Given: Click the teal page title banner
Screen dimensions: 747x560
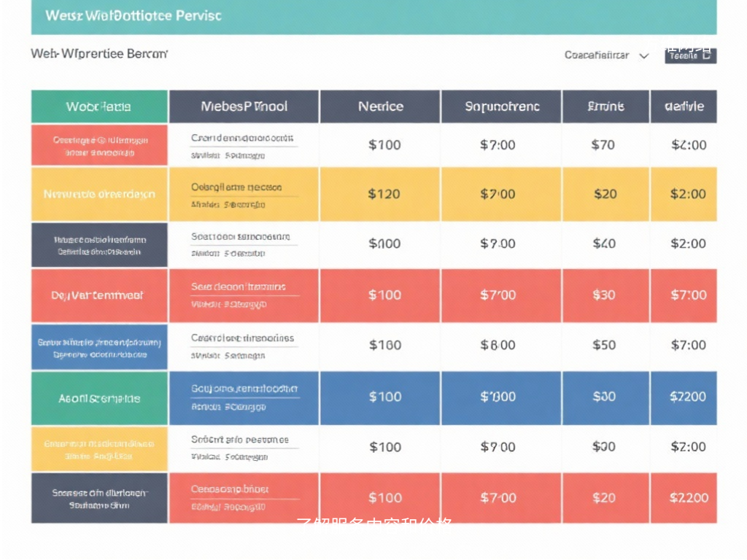Looking at the screenshot, I should (x=373, y=17).
